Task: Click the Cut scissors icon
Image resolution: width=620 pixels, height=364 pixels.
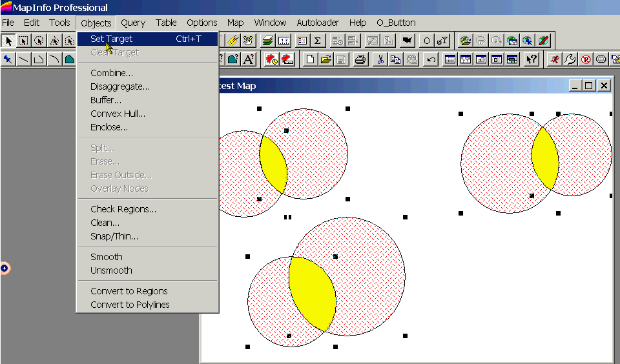Action: [380, 59]
